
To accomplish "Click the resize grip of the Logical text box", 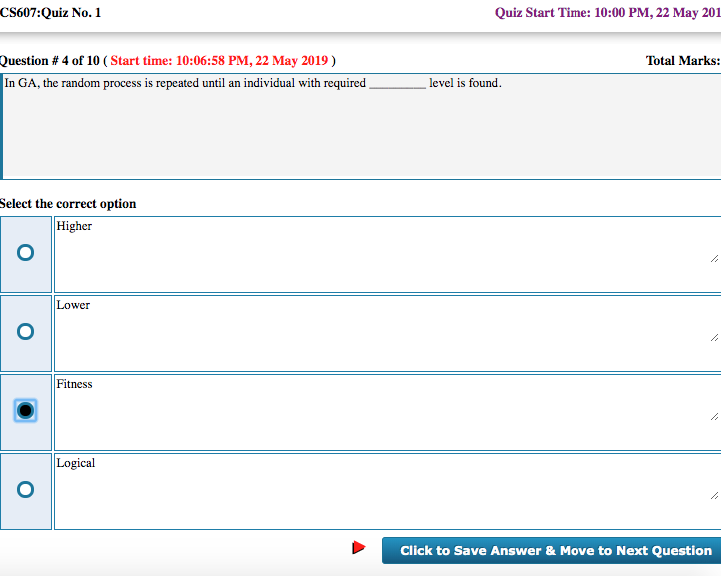I will 713,495.
